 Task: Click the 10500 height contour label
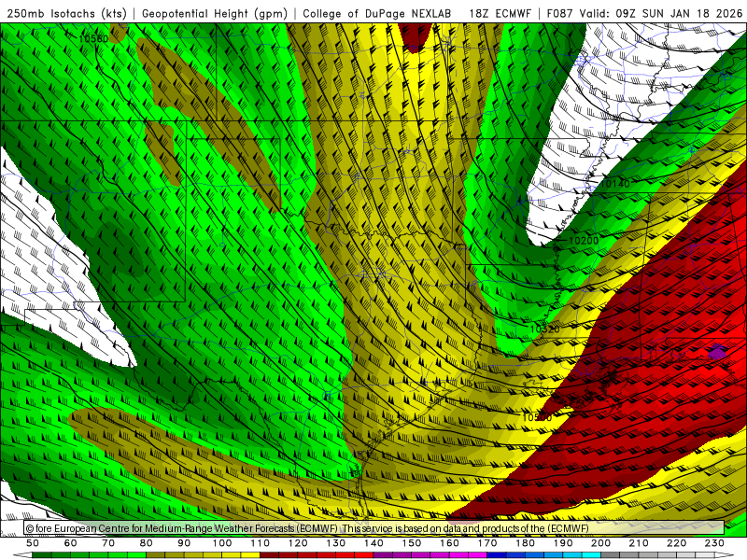pyautogui.click(x=537, y=417)
